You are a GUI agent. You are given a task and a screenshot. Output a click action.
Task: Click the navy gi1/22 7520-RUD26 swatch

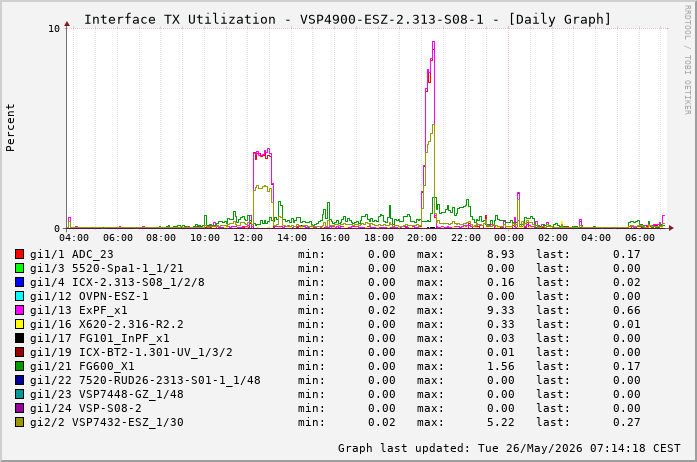pos(19,380)
